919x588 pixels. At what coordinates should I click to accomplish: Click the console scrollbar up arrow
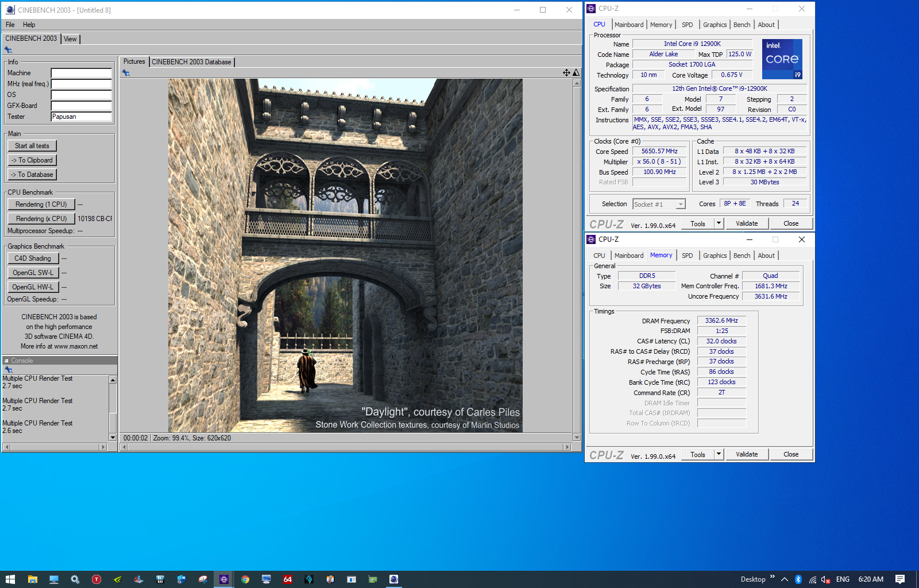pos(113,380)
